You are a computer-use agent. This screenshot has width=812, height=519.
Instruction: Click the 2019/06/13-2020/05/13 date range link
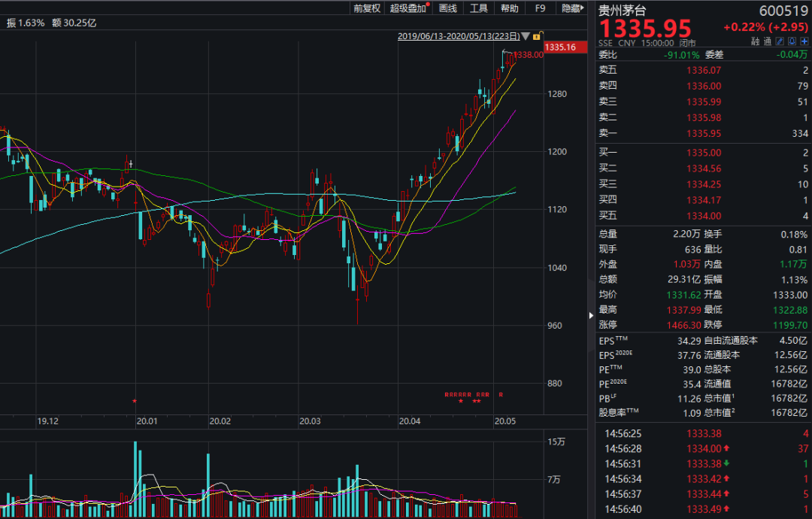(459, 36)
